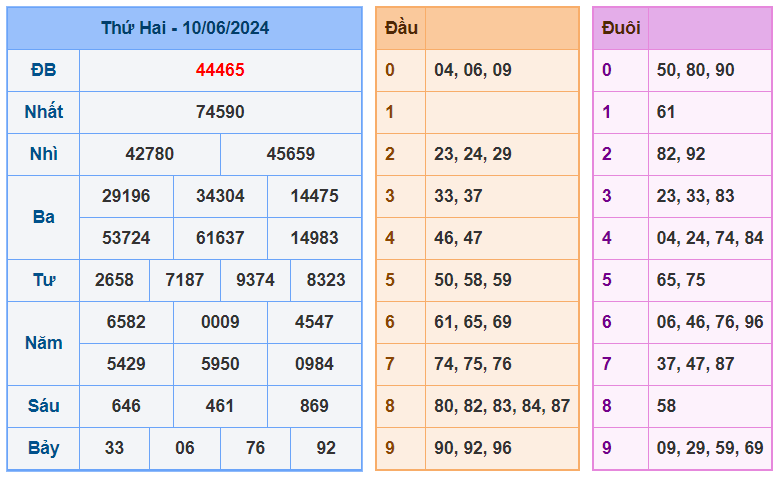Viewport: 780px width, 478px height.
Task: Click Đuôi values '06, 46, 76, 96'
Action: [710, 322]
